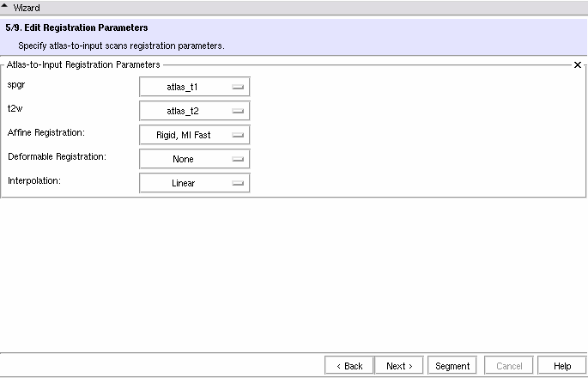Screen dimensions: 588x378
Task: Open the t2w atlas_t2 dropdown
Action: (x=194, y=111)
